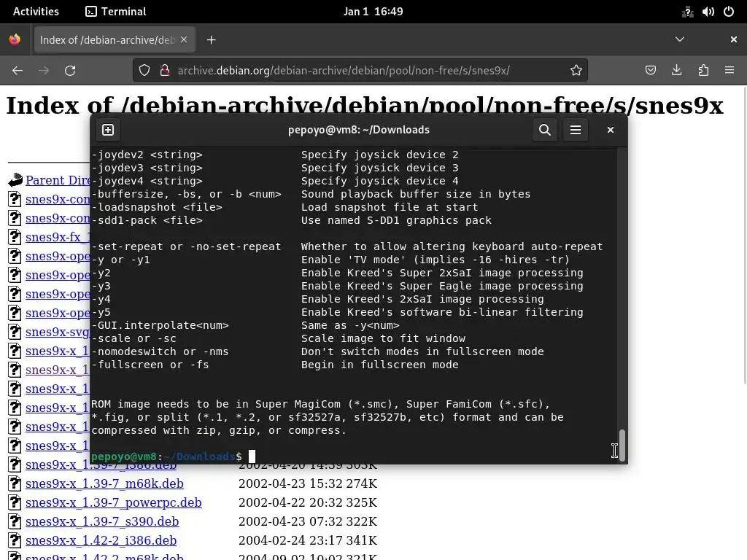Open the Firefox extensions panel
The width and height of the screenshot is (747, 560).
coord(703,71)
